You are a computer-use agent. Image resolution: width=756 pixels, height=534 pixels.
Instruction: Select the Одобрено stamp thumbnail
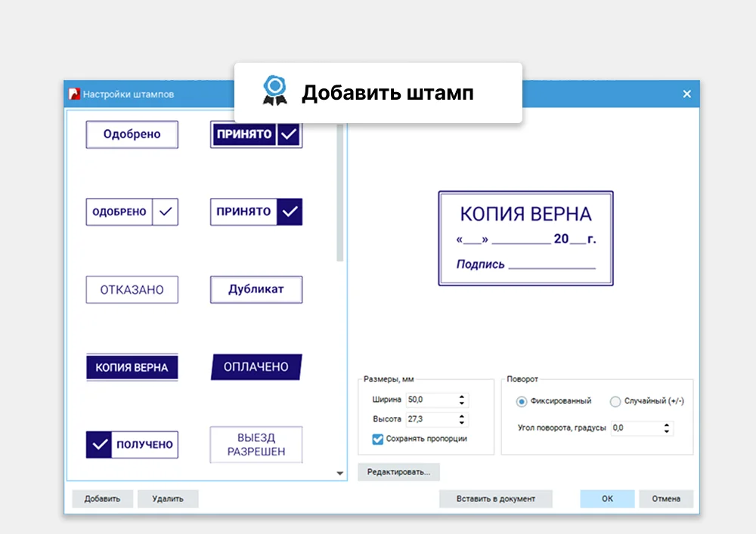132,134
